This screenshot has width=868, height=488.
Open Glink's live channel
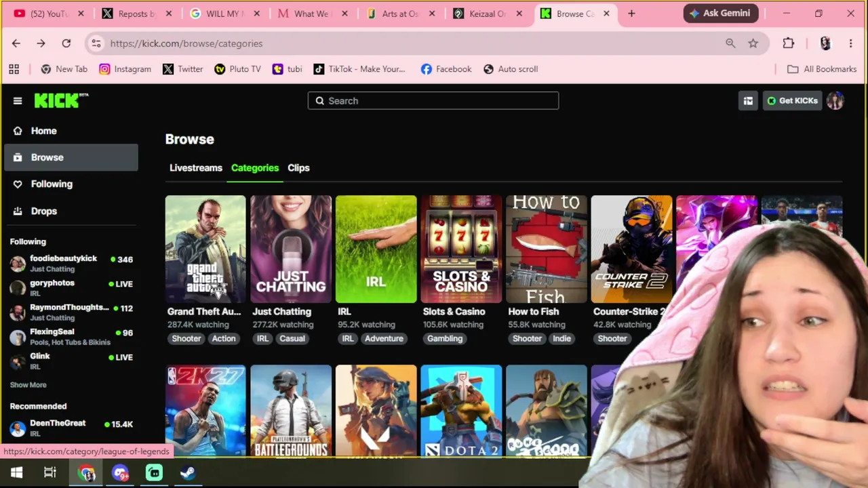click(71, 361)
